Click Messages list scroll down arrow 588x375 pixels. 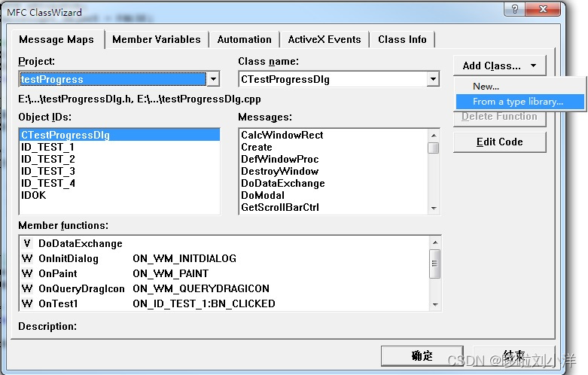[434, 208]
